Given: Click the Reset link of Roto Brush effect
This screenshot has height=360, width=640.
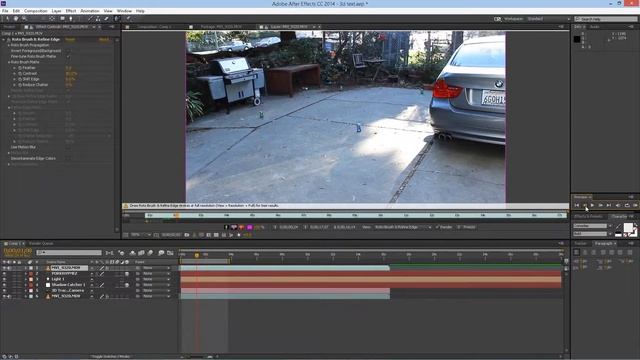Looking at the screenshot, I should 70,40.
